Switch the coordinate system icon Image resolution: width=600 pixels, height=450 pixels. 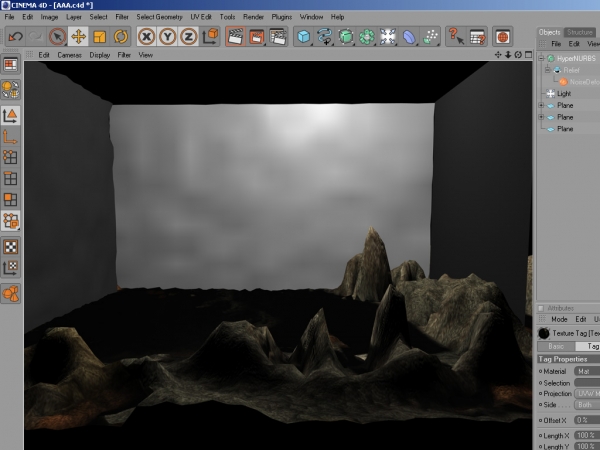click(x=210, y=37)
